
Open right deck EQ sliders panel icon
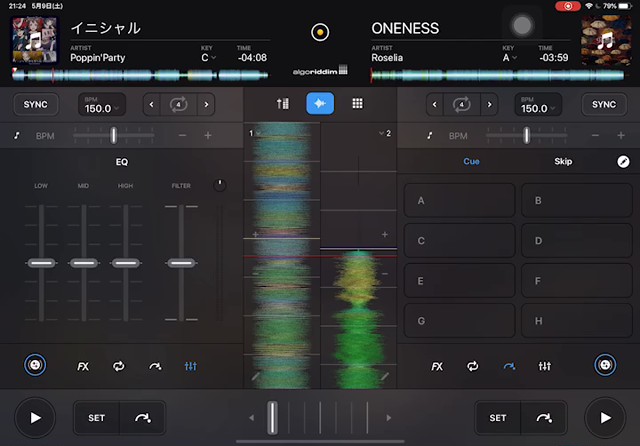544,366
